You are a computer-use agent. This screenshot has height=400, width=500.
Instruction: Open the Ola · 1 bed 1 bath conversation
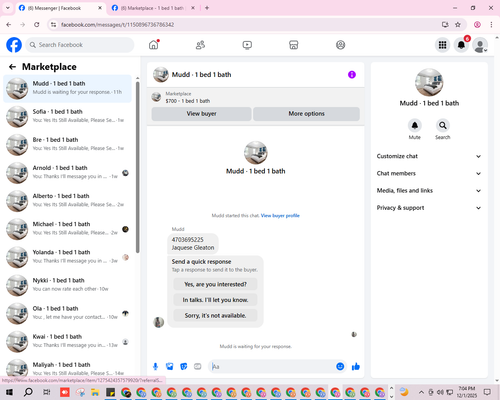pos(67,313)
